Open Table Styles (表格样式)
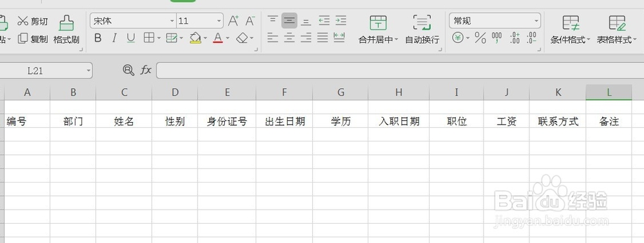This screenshot has width=644, height=243. [x=617, y=30]
